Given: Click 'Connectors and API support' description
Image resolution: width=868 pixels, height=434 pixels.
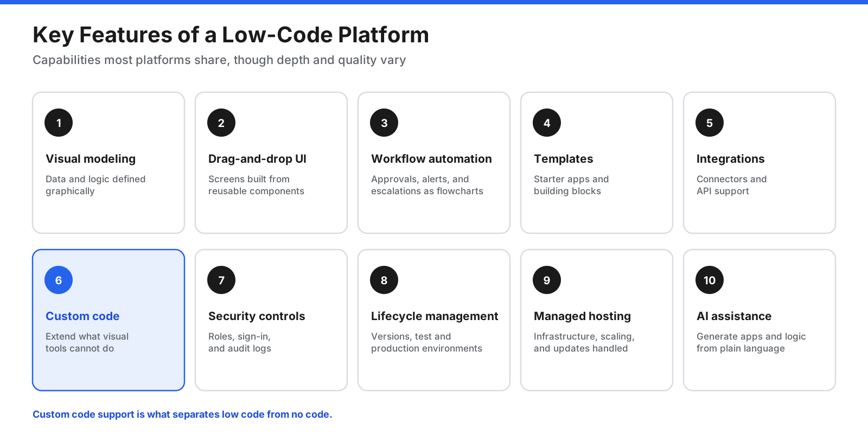Looking at the screenshot, I should [x=731, y=185].
